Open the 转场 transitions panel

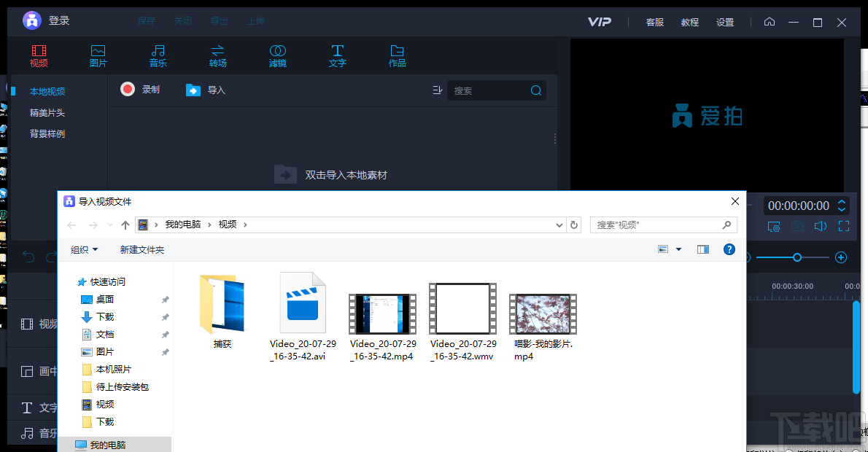pos(217,55)
